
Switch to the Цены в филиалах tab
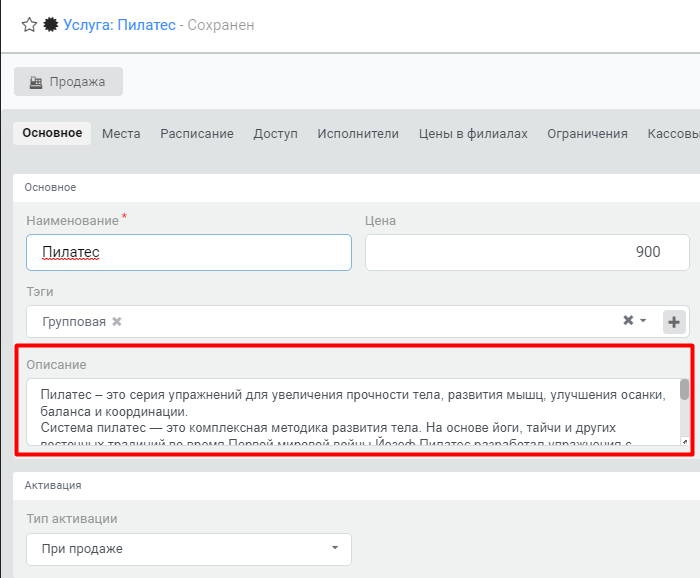pos(473,133)
